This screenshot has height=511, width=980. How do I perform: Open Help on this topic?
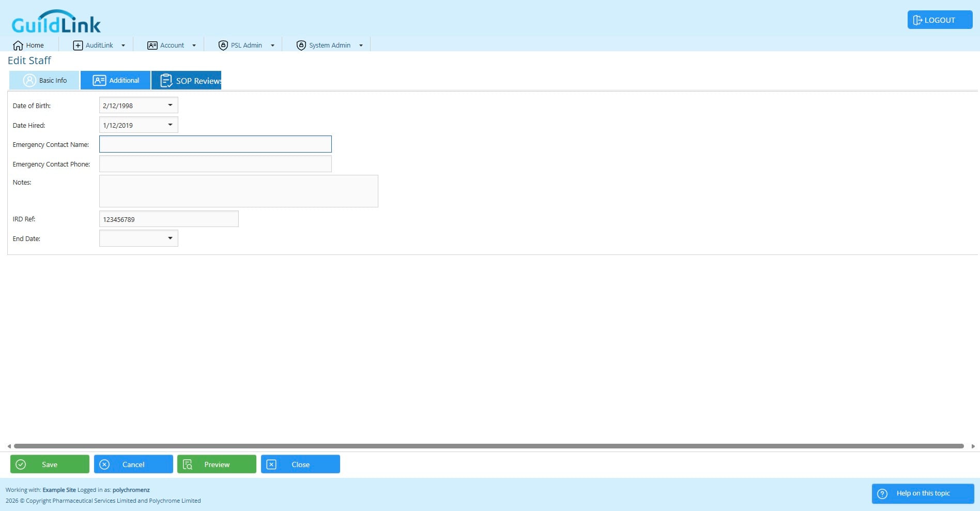click(923, 493)
